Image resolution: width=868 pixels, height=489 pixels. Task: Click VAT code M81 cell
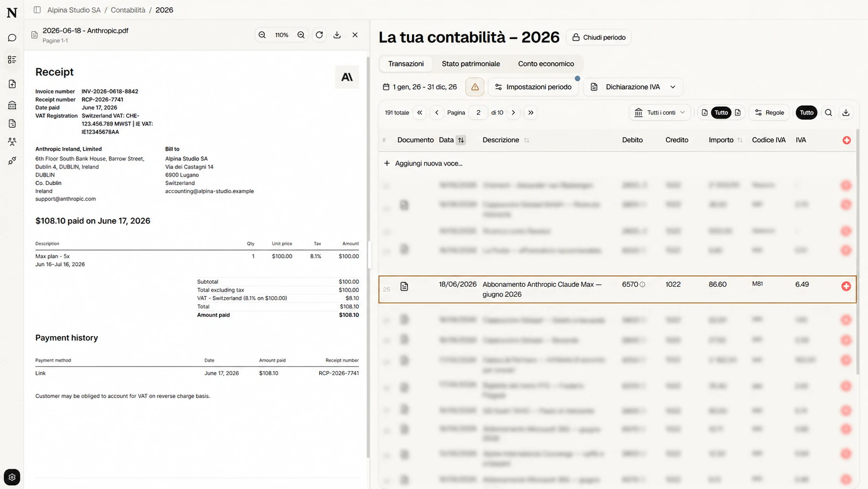pos(757,284)
